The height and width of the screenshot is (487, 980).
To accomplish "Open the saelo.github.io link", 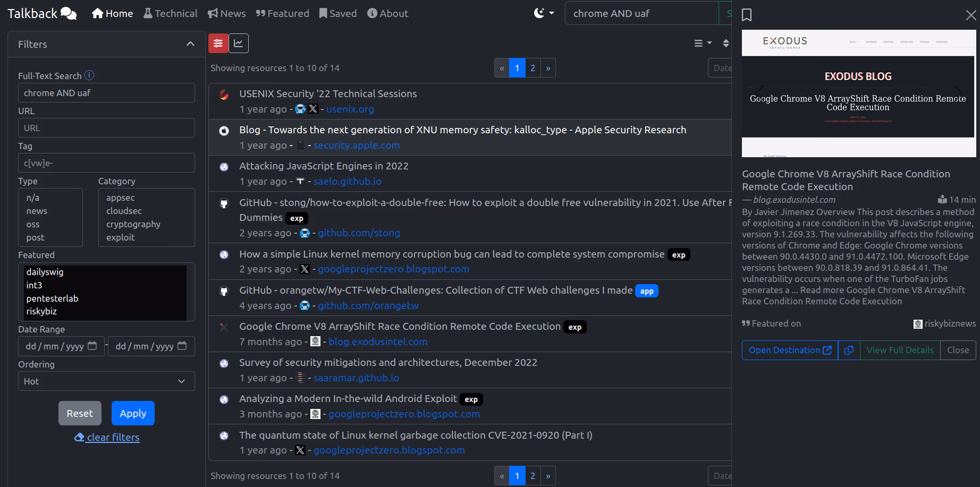I will pos(347,181).
